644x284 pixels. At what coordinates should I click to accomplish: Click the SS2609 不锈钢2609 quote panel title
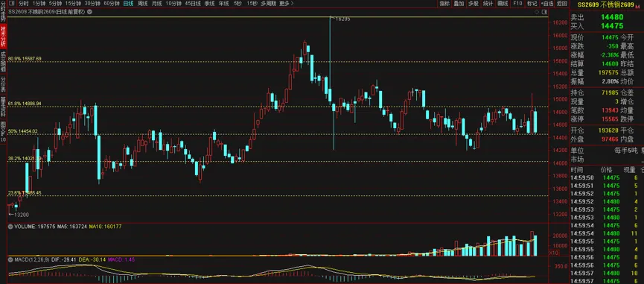pyautogui.click(x=606, y=4)
